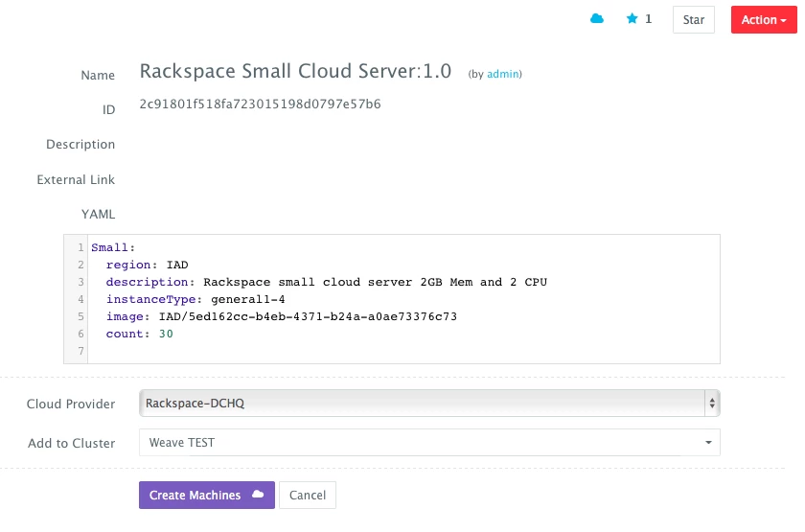Click the Create Machines button
Screen dimensions: 805x532
[x=207, y=495]
